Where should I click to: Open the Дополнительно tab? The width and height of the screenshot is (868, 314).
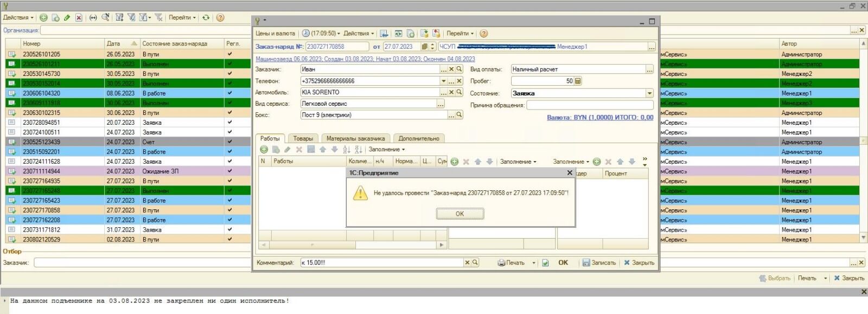tap(419, 138)
